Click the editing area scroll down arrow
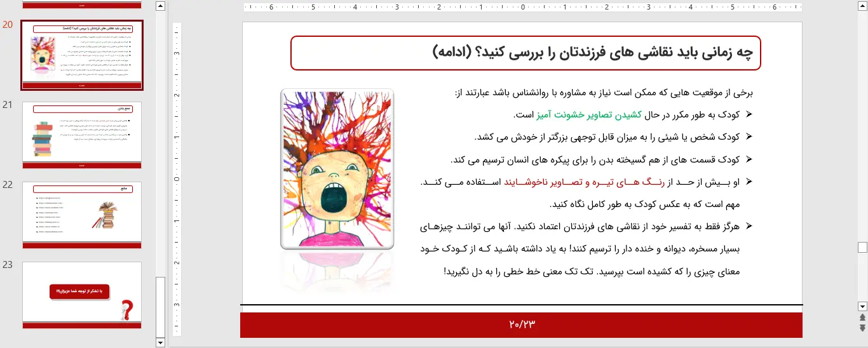The height and width of the screenshot is (348, 868). (862, 306)
